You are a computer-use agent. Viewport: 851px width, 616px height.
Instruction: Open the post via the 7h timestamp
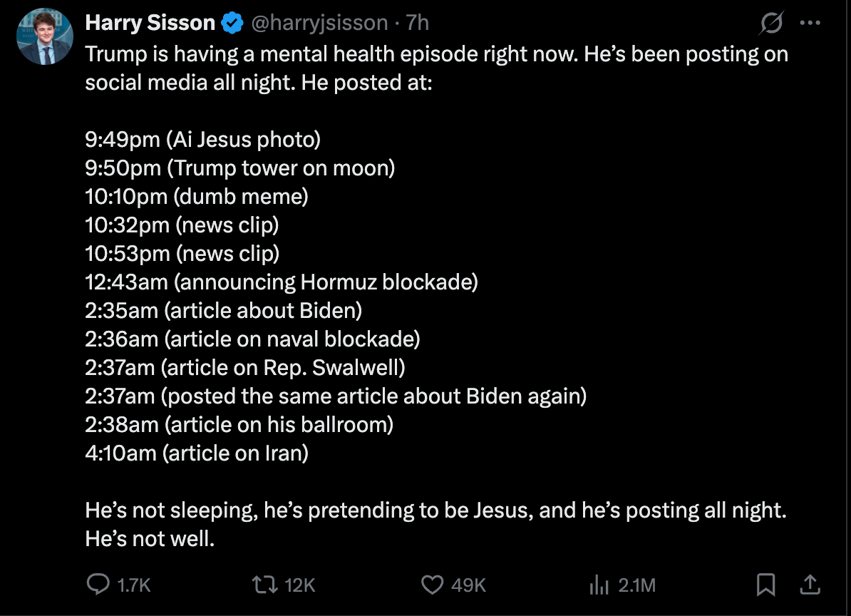416,22
